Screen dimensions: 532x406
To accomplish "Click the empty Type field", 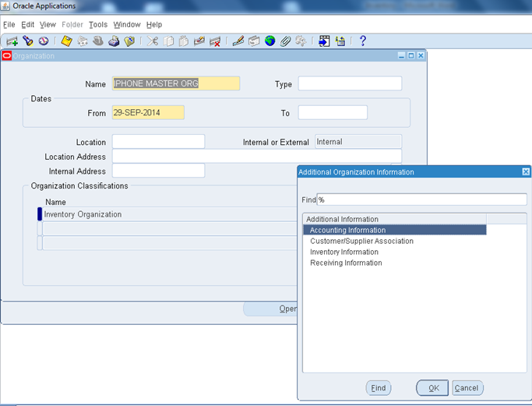I will click(350, 83).
